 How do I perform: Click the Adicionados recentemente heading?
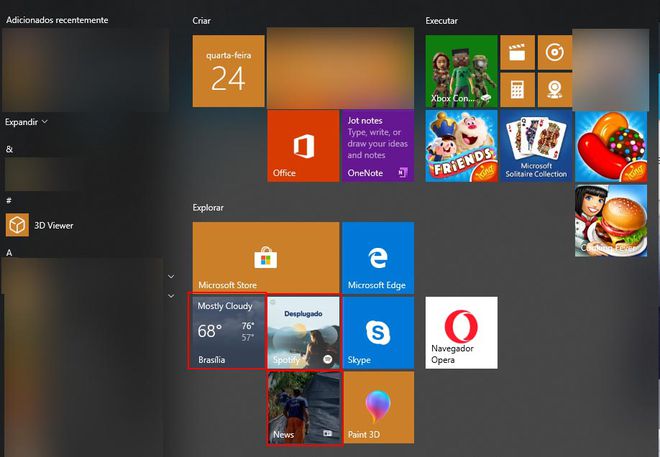pos(57,20)
